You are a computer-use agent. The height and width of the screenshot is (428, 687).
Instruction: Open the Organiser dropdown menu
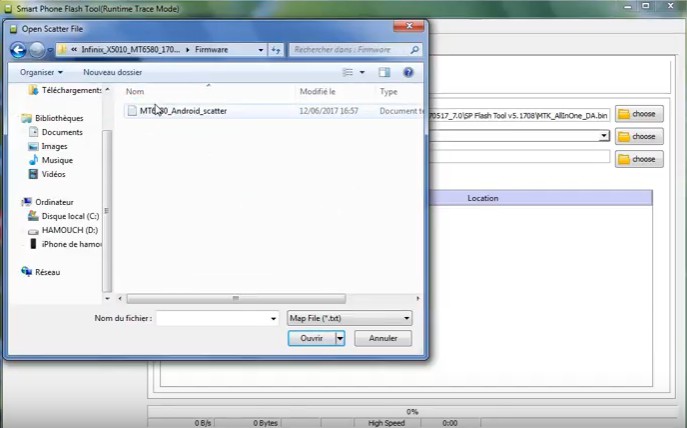(41, 72)
